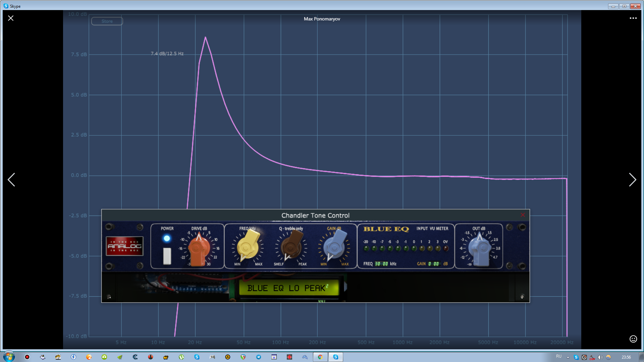The width and height of the screenshot is (644, 362).
Task: Open the shield-shaped taskbar icon
Action: [243, 357]
